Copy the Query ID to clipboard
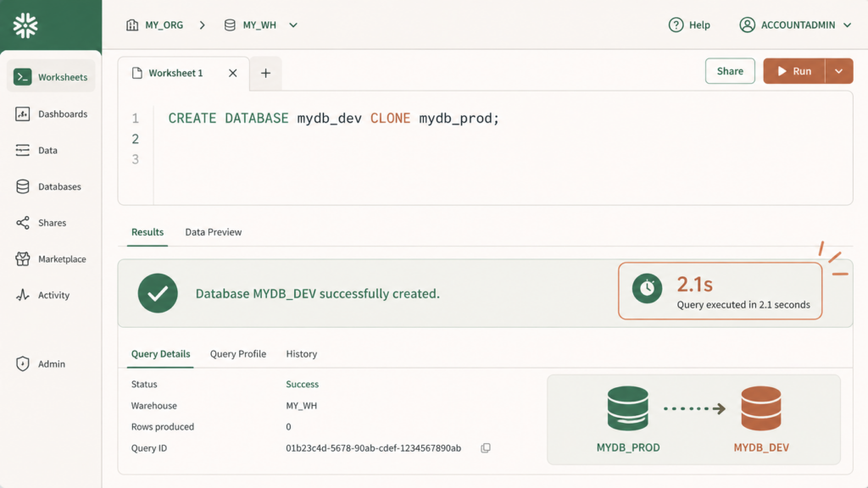The height and width of the screenshot is (488, 868). pos(486,448)
